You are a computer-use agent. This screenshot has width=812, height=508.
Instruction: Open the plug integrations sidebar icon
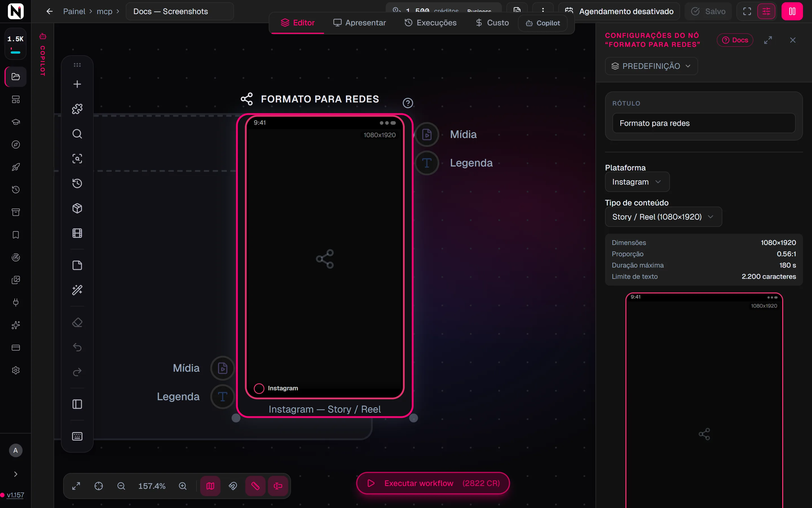[16, 302]
